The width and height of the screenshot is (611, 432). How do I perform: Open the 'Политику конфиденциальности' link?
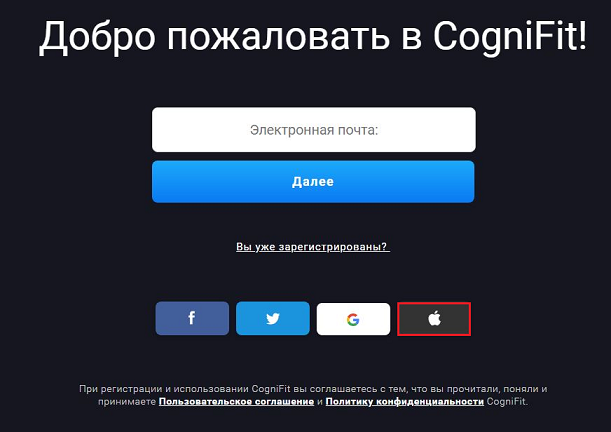tap(404, 401)
